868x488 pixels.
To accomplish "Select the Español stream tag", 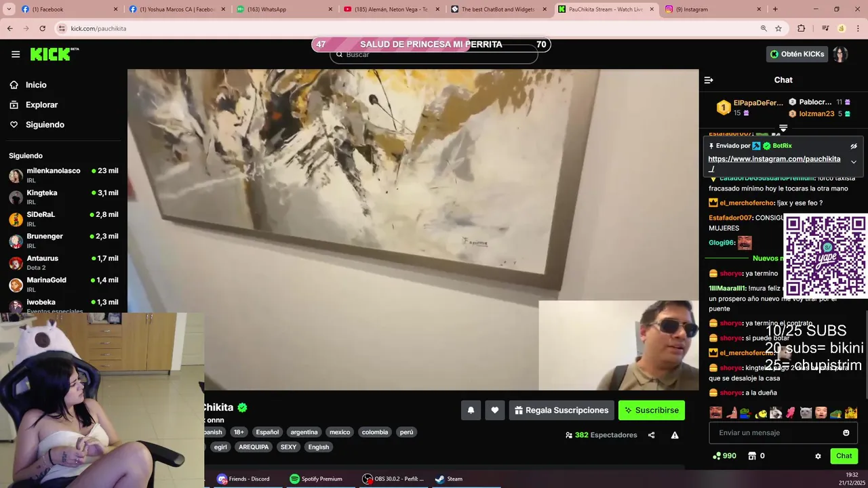I will (267, 432).
